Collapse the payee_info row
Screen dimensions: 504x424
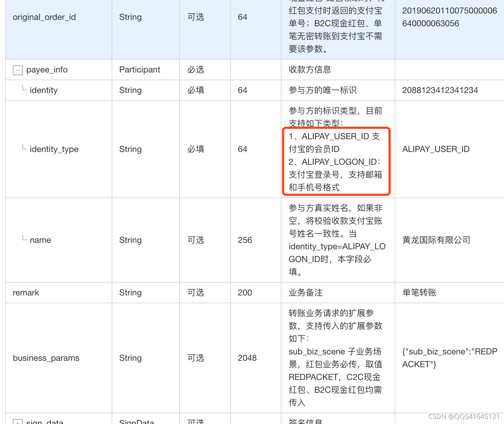coord(17,70)
